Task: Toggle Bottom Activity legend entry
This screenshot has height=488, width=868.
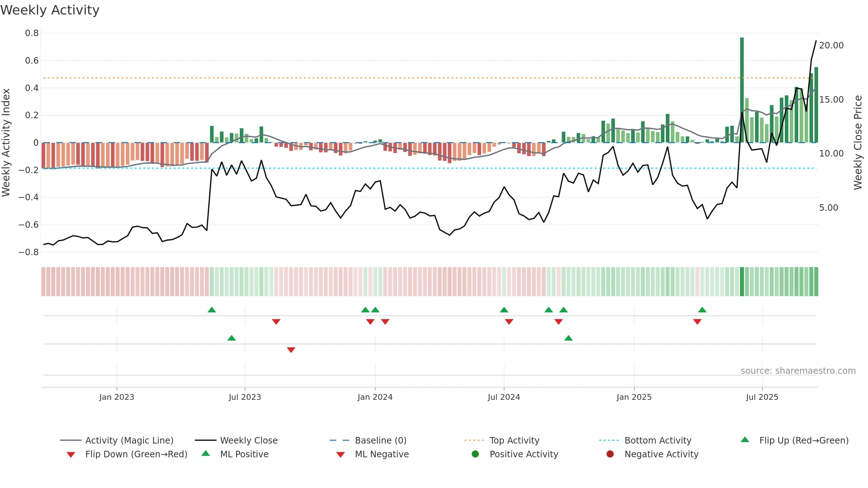Action: [645, 440]
